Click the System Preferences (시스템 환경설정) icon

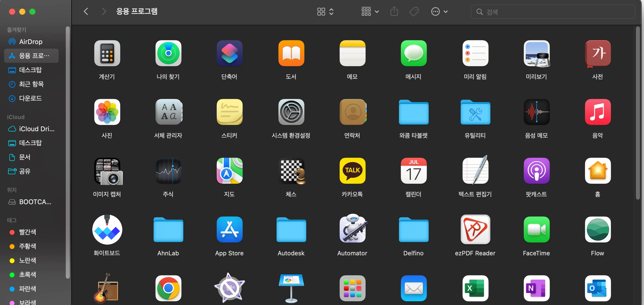(x=291, y=112)
